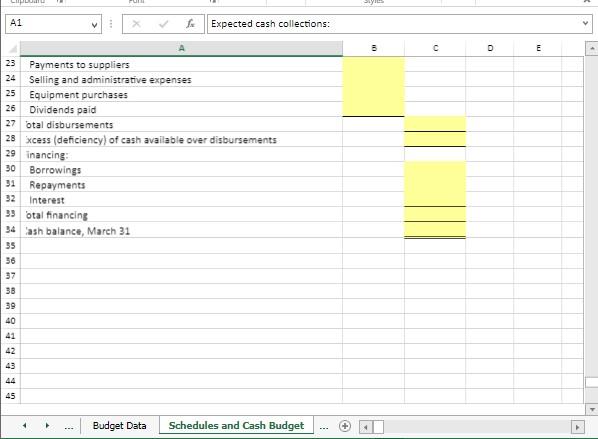Click the Select All corner triangle
This screenshot has width=598, height=439.
click(x=13, y=49)
